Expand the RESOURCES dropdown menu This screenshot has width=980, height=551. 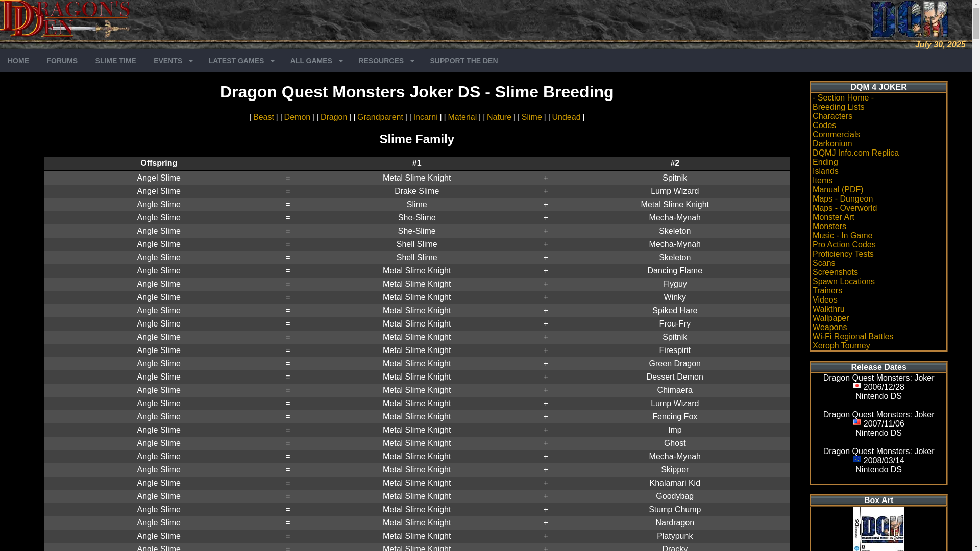386,61
